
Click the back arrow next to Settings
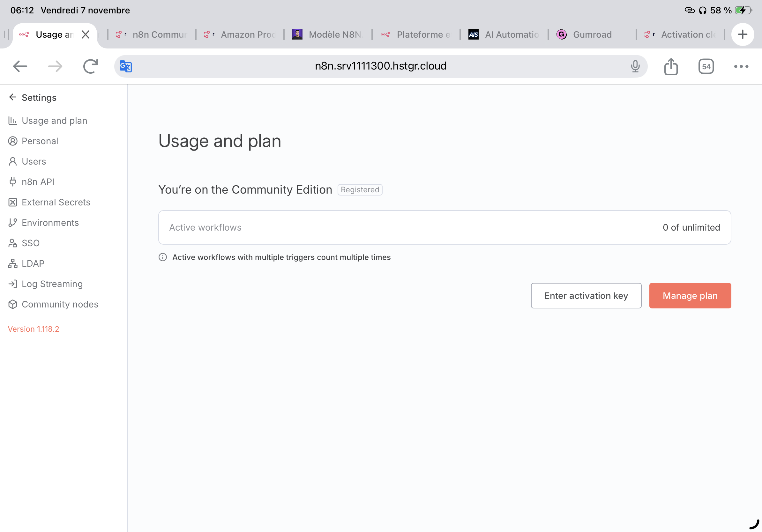point(13,97)
